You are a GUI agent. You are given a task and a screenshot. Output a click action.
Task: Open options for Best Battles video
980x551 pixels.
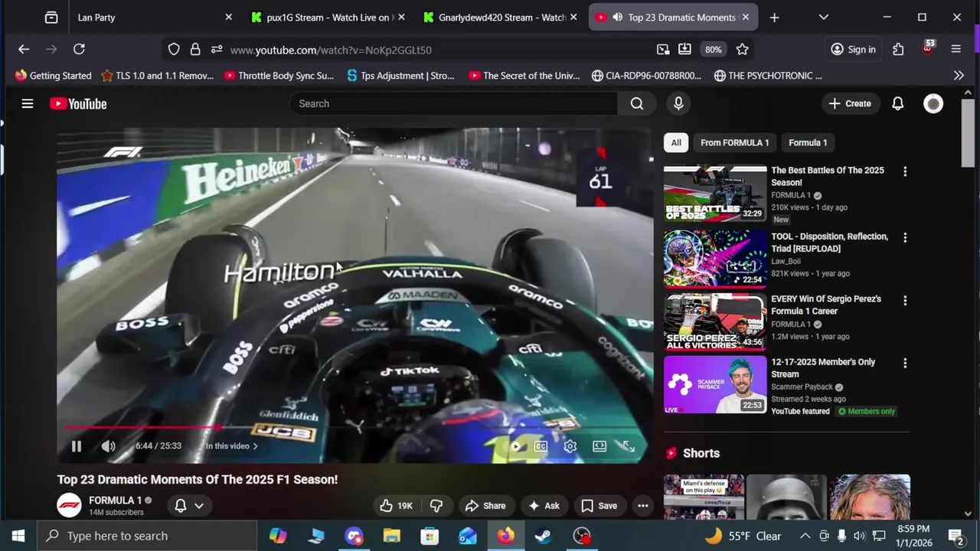[905, 171]
